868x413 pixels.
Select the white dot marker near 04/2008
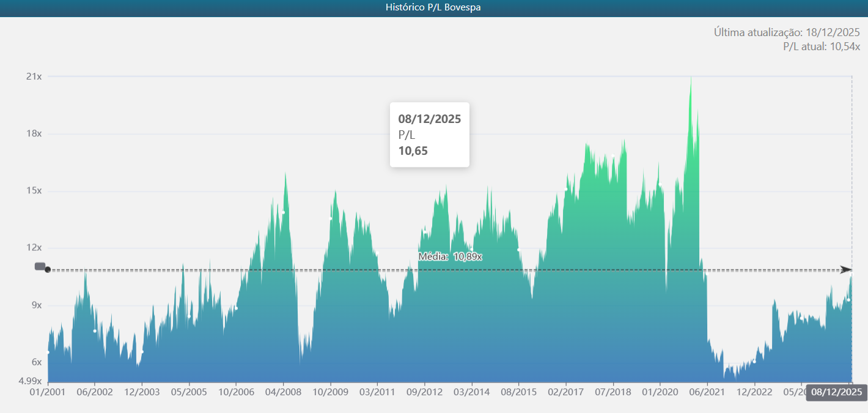point(284,211)
